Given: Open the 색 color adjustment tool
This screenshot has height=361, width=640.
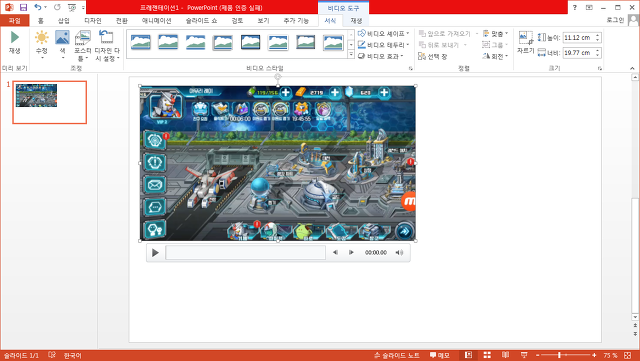Looking at the screenshot, I should click(x=62, y=44).
